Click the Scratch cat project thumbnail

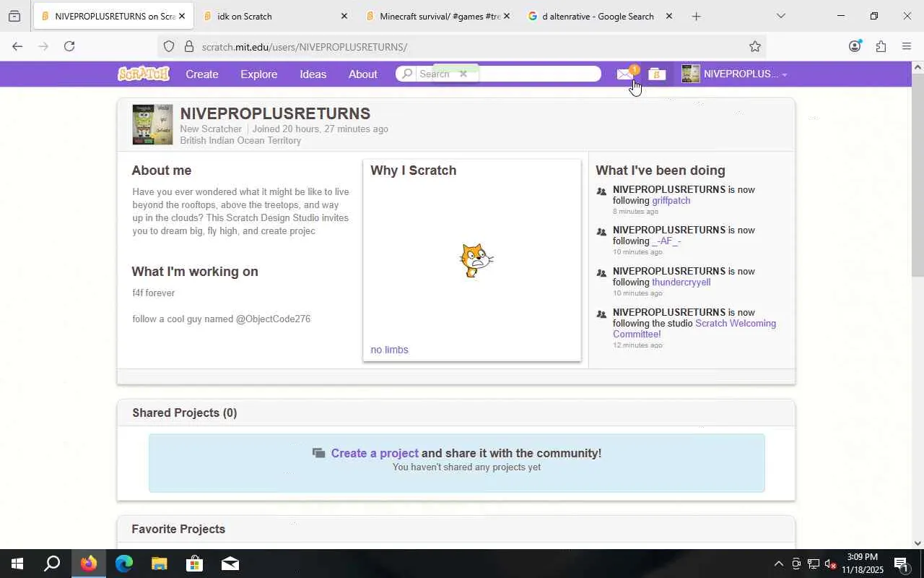pos(476,260)
